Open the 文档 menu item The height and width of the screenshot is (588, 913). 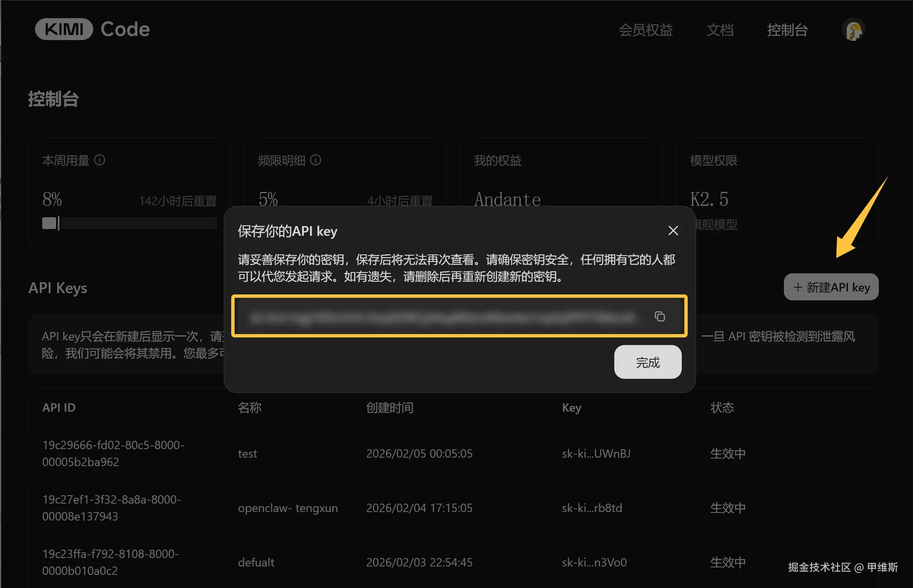pyautogui.click(x=720, y=30)
